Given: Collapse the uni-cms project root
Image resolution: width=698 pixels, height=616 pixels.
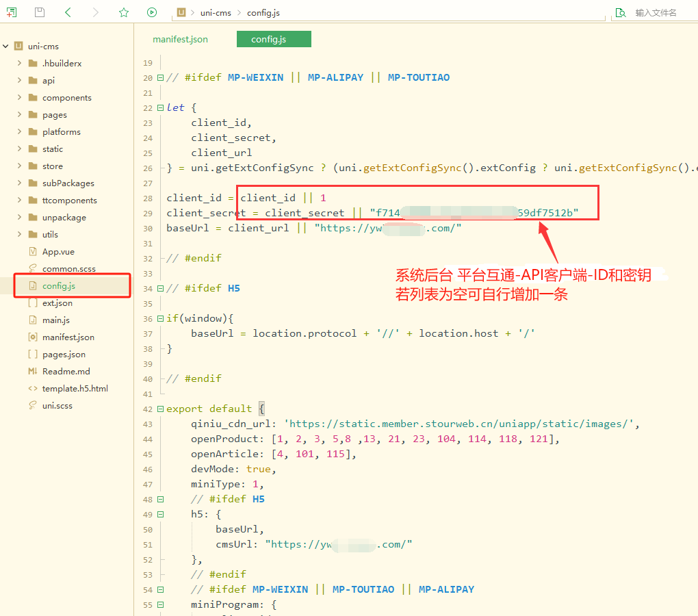Looking at the screenshot, I should click(x=6, y=47).
